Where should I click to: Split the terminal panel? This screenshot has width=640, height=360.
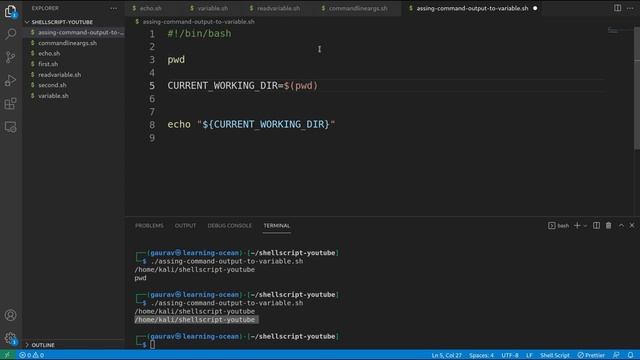click(x=596, y=225)
